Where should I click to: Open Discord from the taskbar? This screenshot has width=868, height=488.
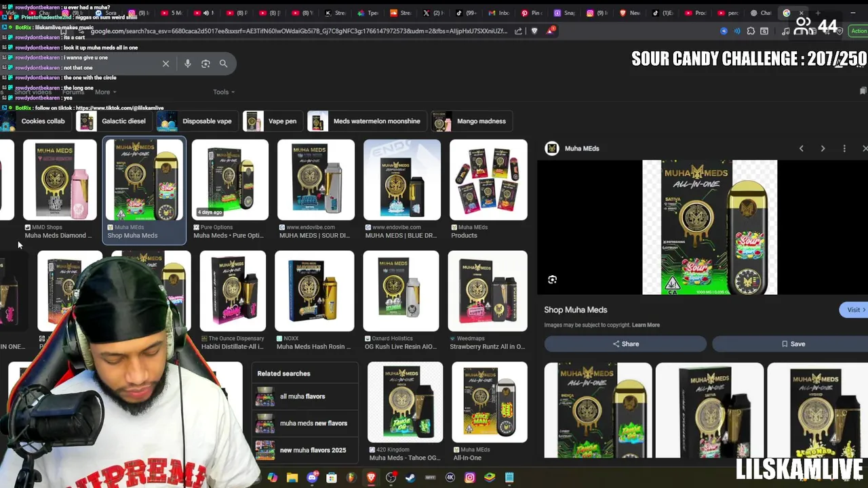pyautogui.click(x=312, y=478)
